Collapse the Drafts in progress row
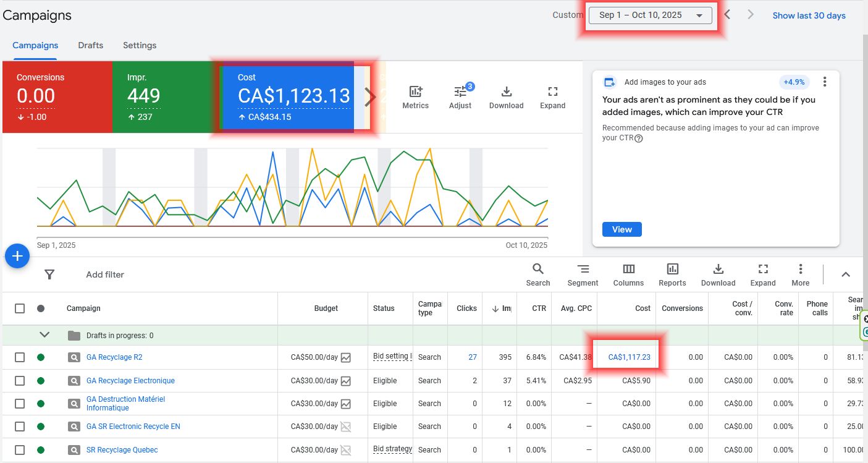Image resolution: width=868 pixels, height=463 pixels. (44, 335)
